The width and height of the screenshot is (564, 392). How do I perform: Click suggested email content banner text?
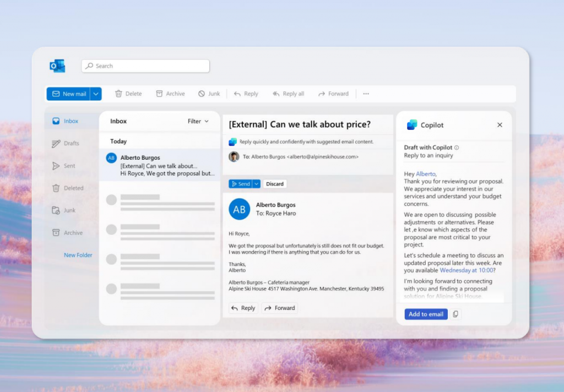[306, 141]
